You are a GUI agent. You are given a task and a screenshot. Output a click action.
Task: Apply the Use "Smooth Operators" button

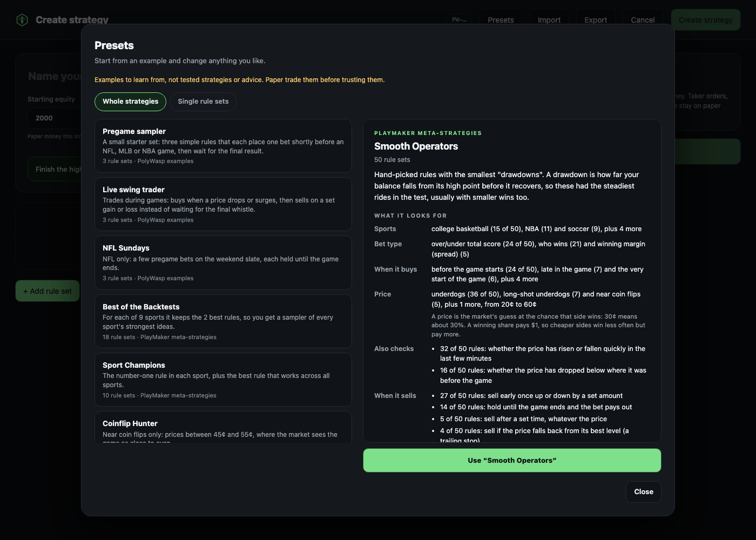512,461
